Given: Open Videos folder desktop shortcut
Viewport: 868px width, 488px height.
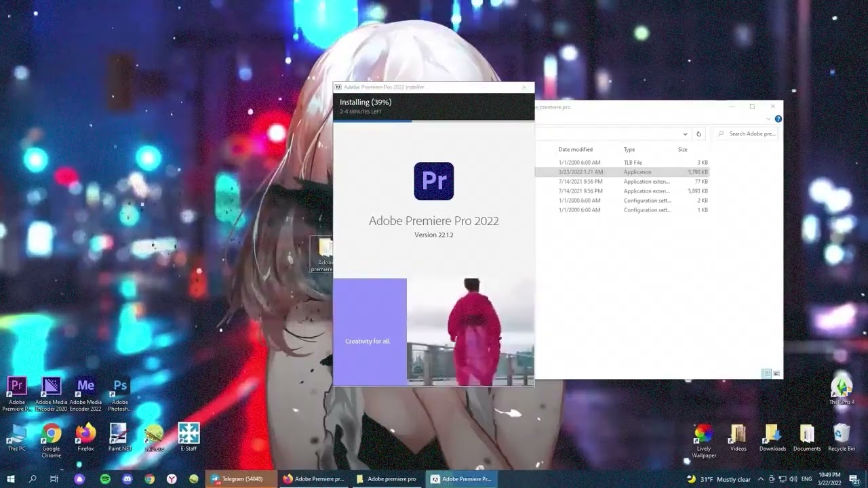Looking at the screenshot, I should click(x=738, y=438).
